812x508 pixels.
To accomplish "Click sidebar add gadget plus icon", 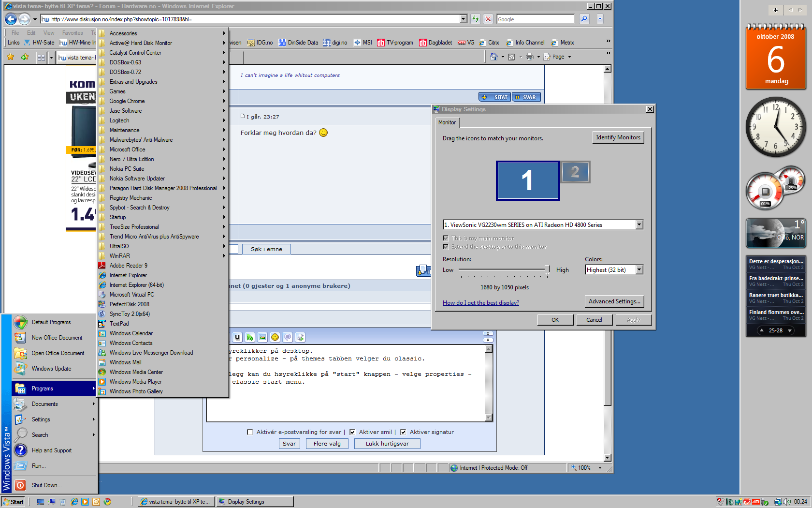I will [x=775, y=10].
